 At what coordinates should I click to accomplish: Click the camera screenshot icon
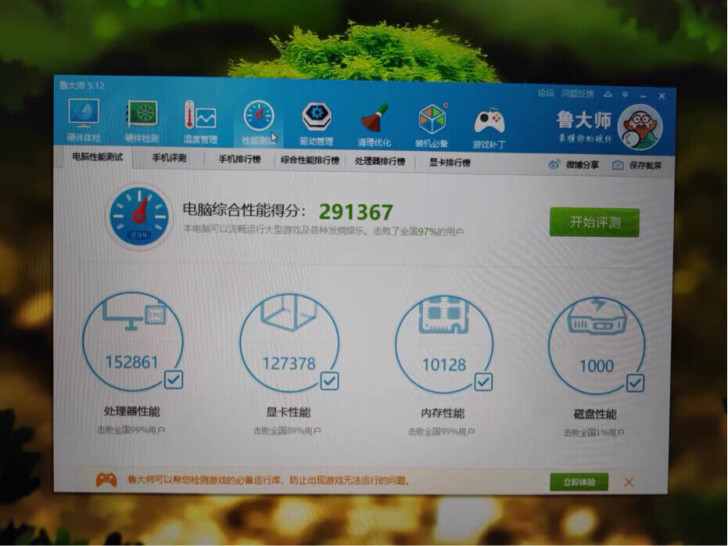pyautogui.click(x=618, y=165)
